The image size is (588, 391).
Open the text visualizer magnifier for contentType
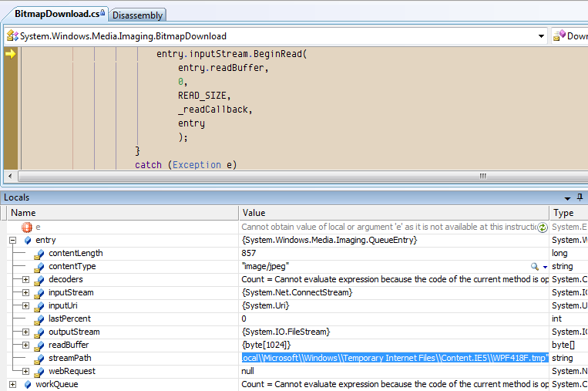[x=535, y=266]
